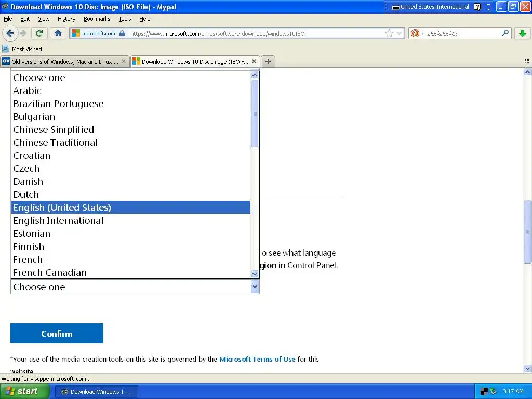This screenshot has width=532, height=399.
Task: Open the Edit menu
Action: pos(25,19)
